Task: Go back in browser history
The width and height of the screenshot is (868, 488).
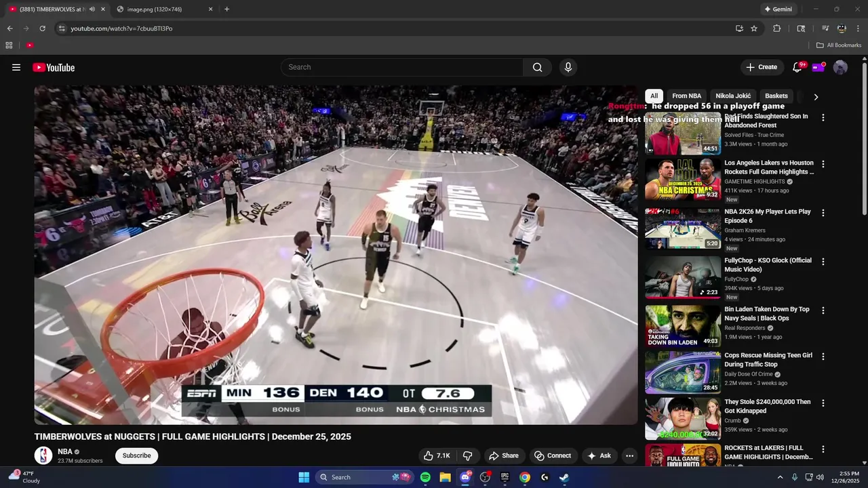Action: (x=9, y=28)
